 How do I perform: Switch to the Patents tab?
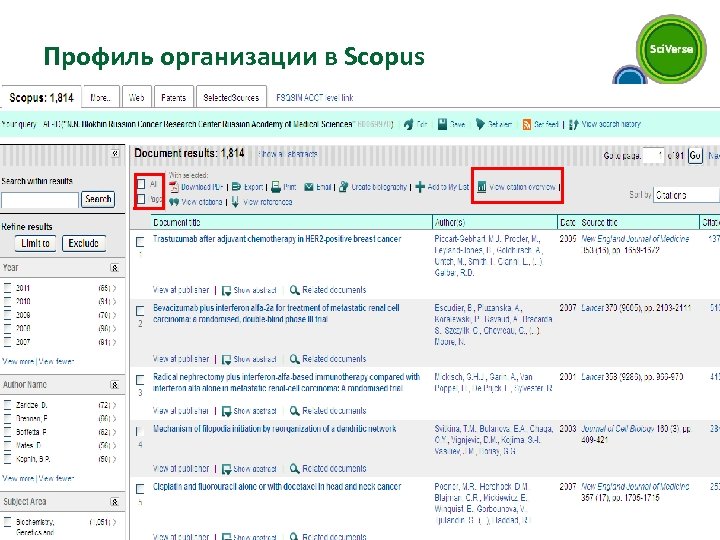[174, 97]
